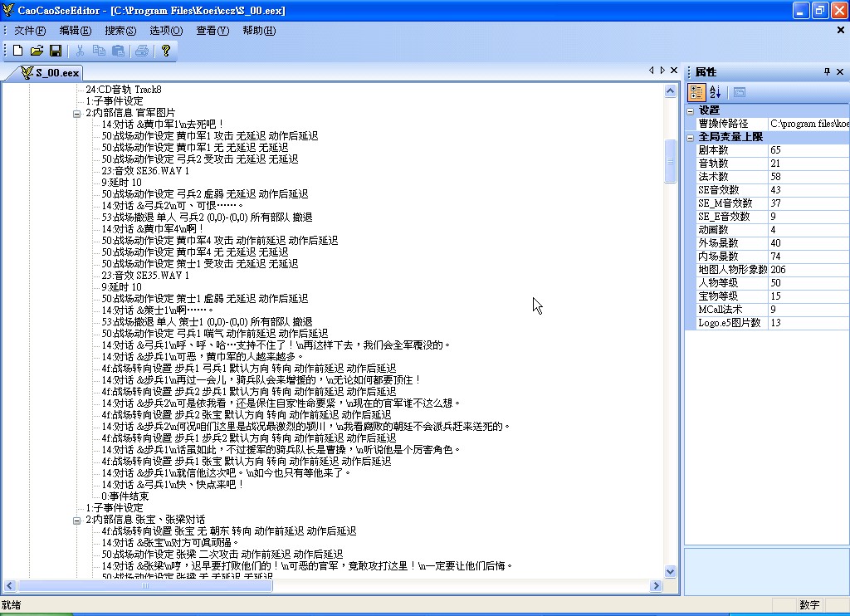This screenshot has width=850, height=616.
Task: Collapse the 全局变量上限 property category
Action: coord(691,137)
